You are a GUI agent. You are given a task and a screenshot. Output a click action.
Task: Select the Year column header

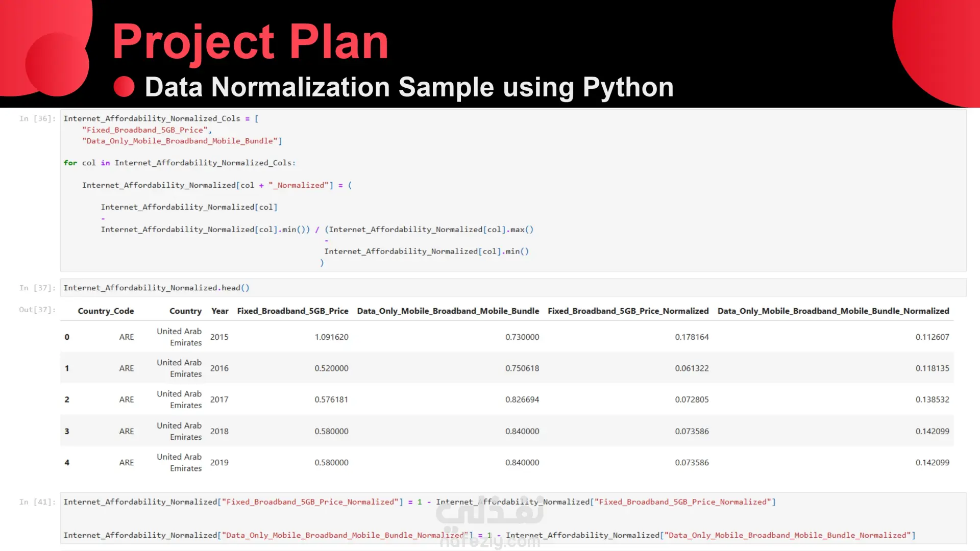pyautogui.click(x=220, y=311)
